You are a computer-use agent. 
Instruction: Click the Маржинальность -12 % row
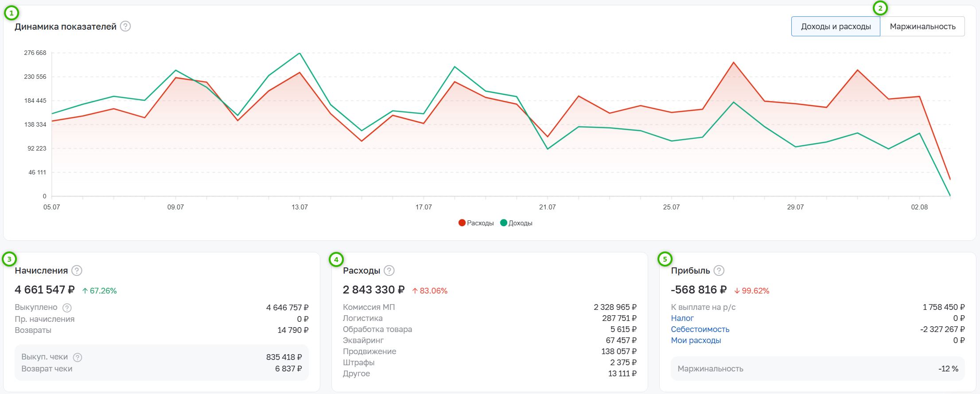point(817,369)
